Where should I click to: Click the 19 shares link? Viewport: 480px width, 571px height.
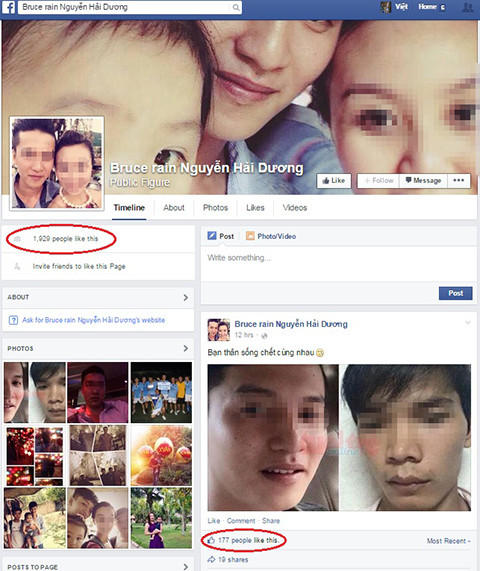pyautogui.click(x=233, y=560)
